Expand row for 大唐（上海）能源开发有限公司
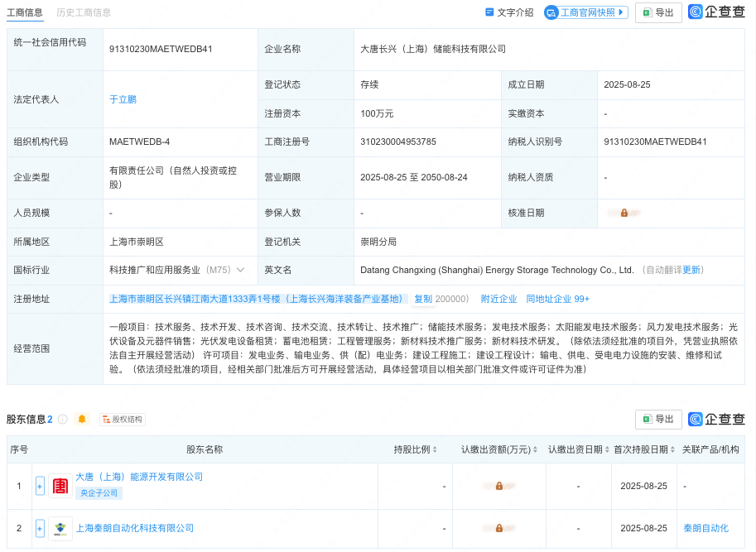 click(40, 486)
